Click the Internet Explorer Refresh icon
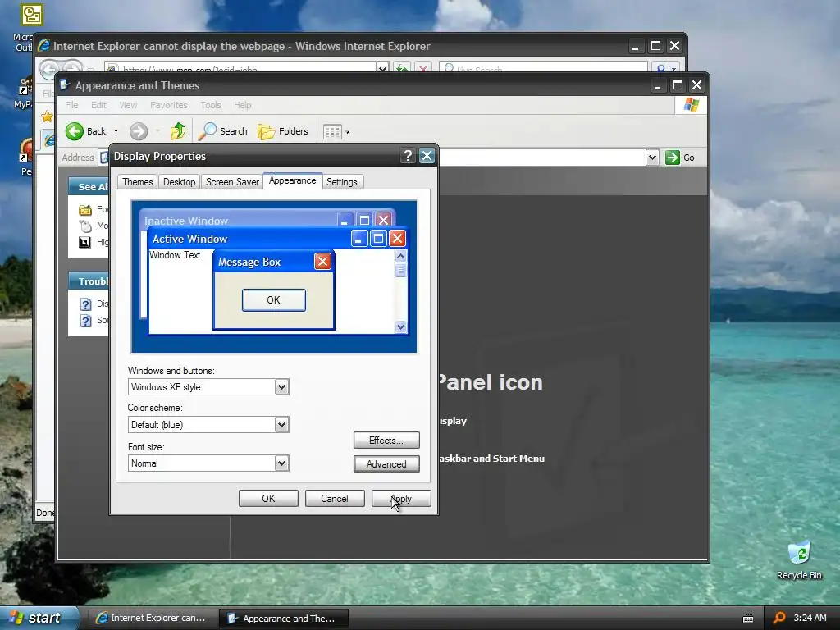840x630 pixels. (402, 69)
